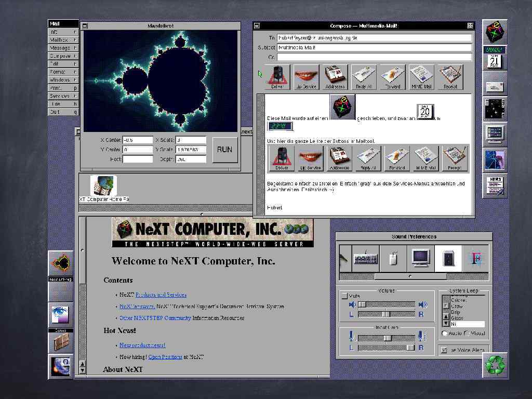
Task: Open the Compose submenu in Mail menu
Action: 63,56
